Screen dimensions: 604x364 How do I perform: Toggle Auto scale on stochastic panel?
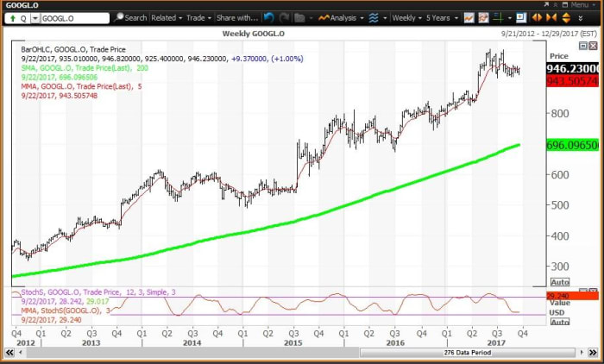pos(559,322)
